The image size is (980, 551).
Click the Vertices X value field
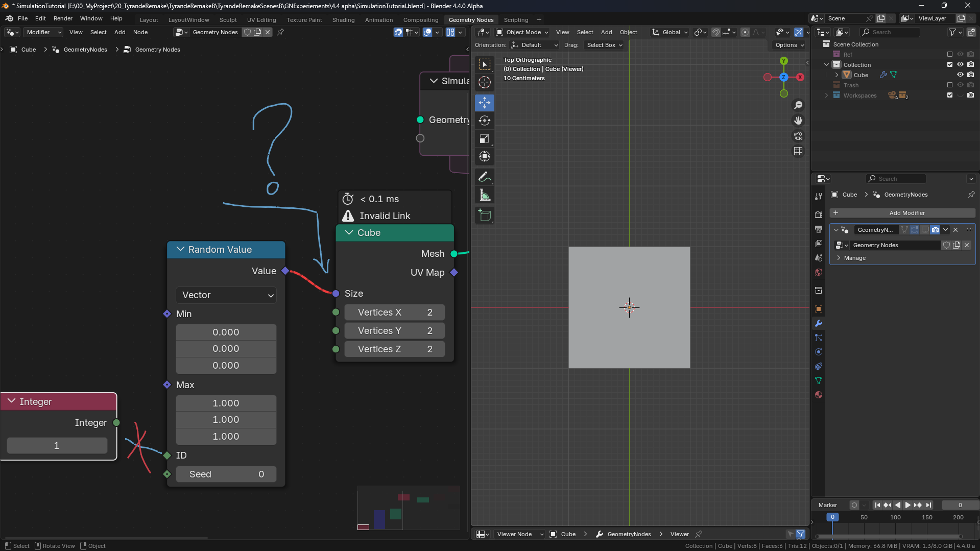(x=395, y=313)
